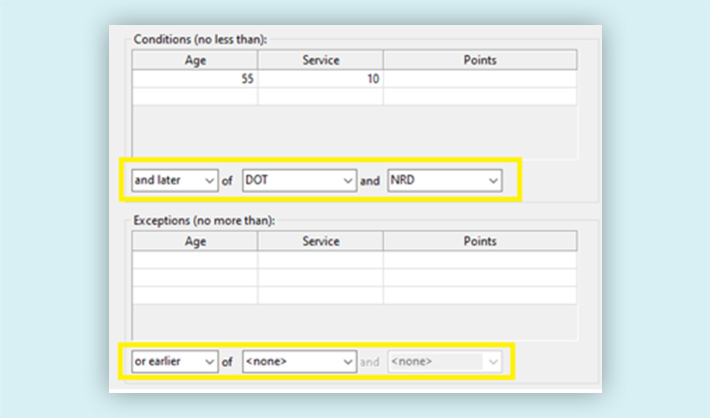Click the Age column header in Conditions

pos(195,61)
